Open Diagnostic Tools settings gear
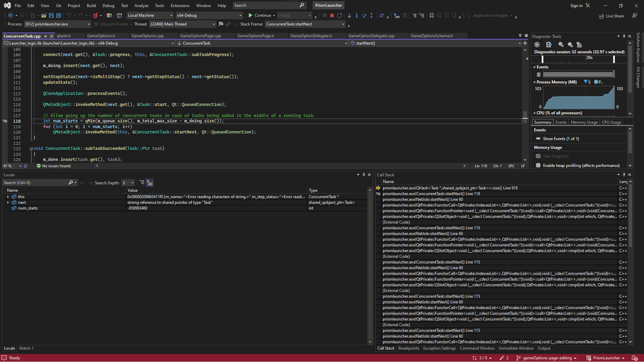644x362 pixels. pos(537,45)
